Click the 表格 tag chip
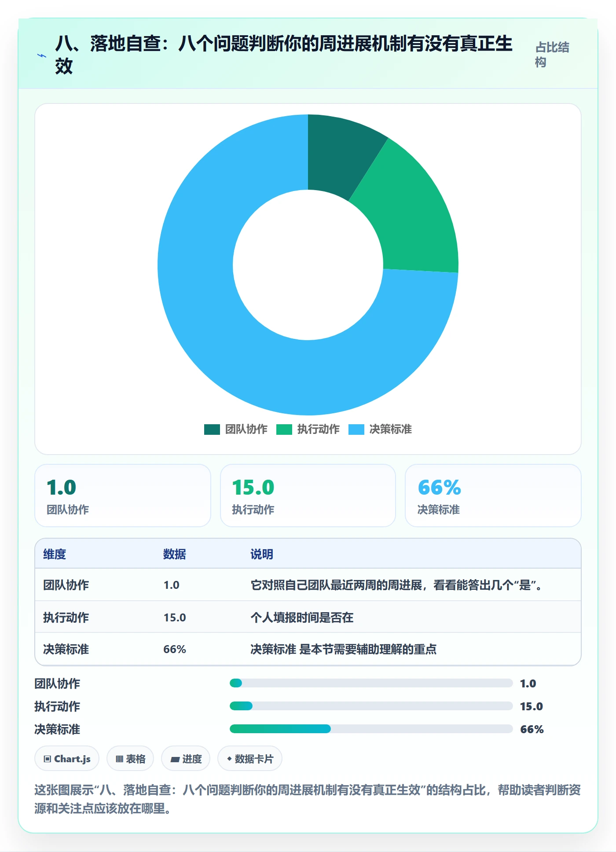The image size is (616, 852). coord(130,759)
